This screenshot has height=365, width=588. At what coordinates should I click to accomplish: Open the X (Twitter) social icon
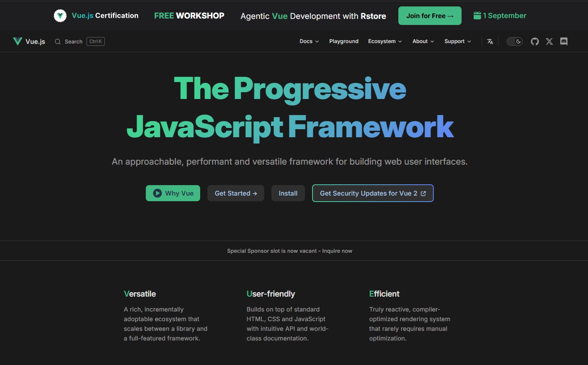coord(549,41)
